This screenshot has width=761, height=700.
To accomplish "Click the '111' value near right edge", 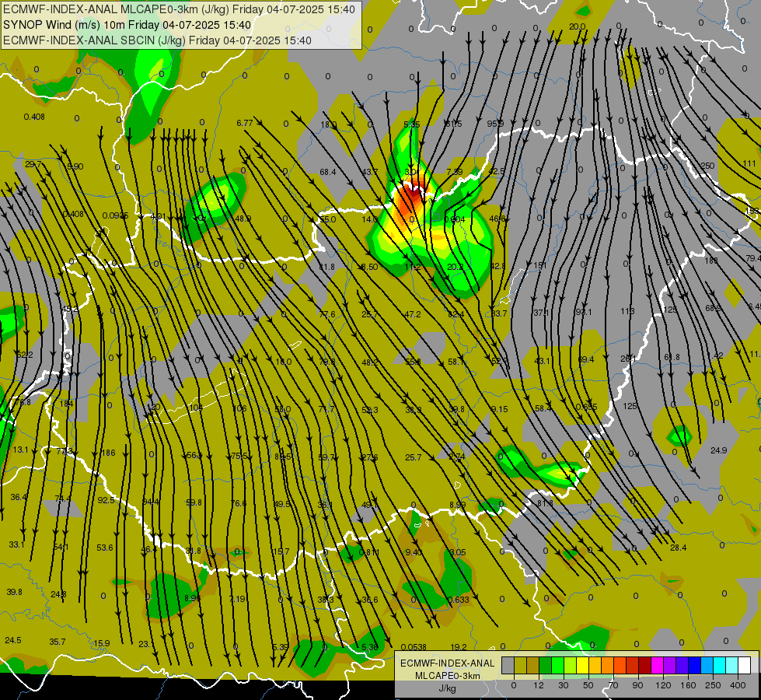I will (x=749, y=163).
